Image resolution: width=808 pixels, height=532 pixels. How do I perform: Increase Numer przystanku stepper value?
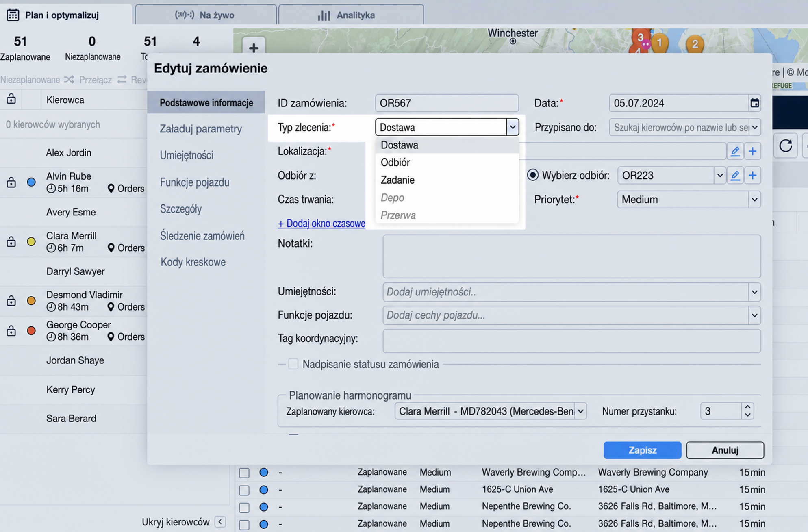pyautogui.click(x=747, y=407)
